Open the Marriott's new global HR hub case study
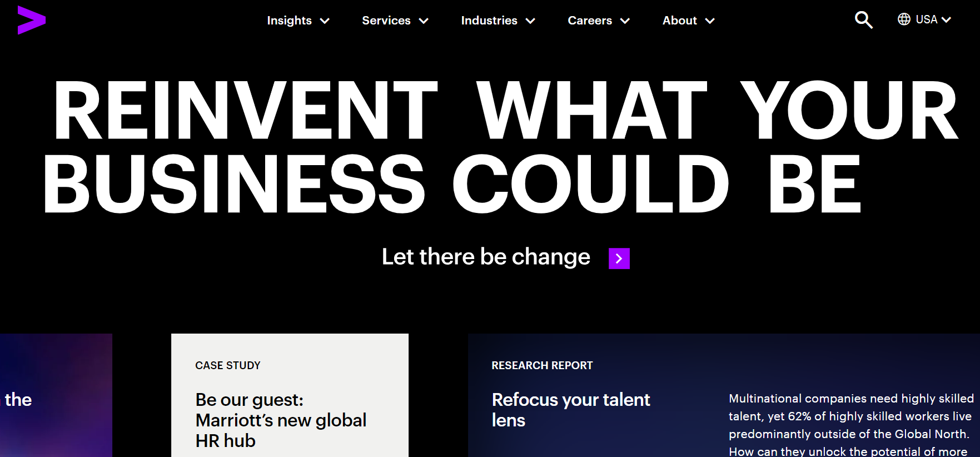The width and height of the screenshot is (980, 457). click(281, 420)
